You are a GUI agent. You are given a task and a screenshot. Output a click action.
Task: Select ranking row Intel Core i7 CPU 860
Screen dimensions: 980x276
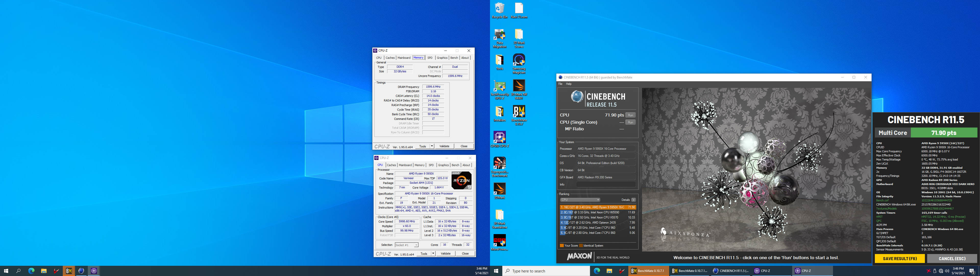[598, 233]
